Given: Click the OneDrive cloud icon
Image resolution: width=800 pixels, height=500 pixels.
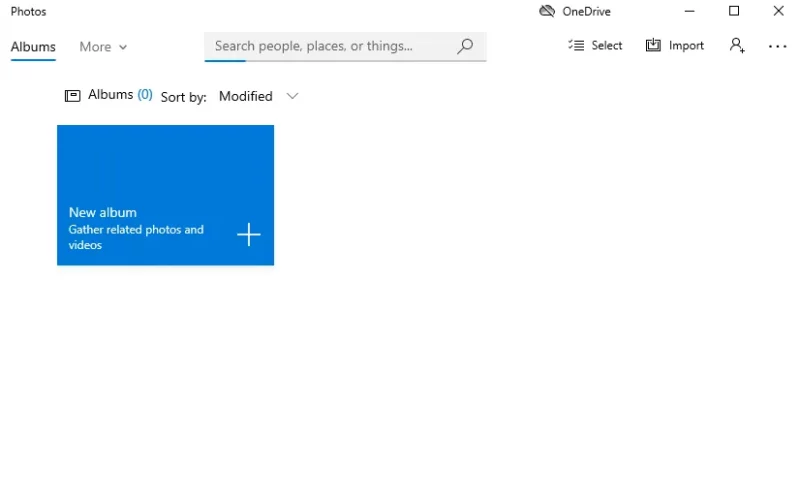Looking at the screenshot, I should 547,11.
